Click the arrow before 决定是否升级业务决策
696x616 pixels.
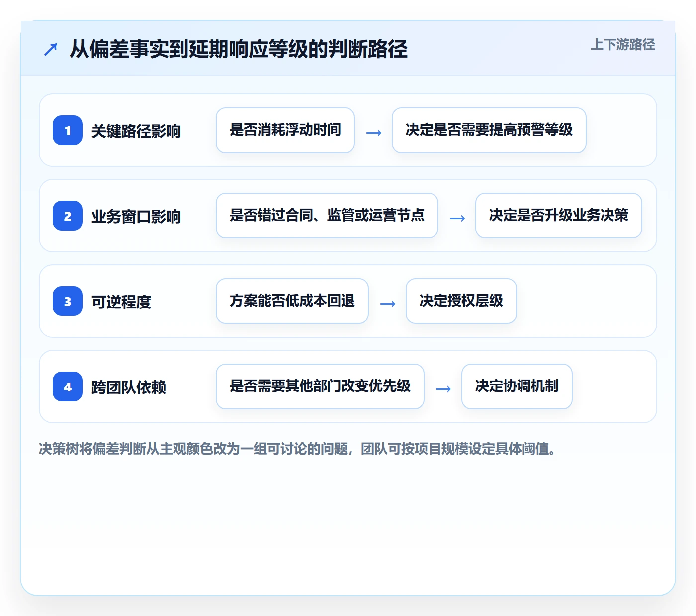click(x=457, y=218)
